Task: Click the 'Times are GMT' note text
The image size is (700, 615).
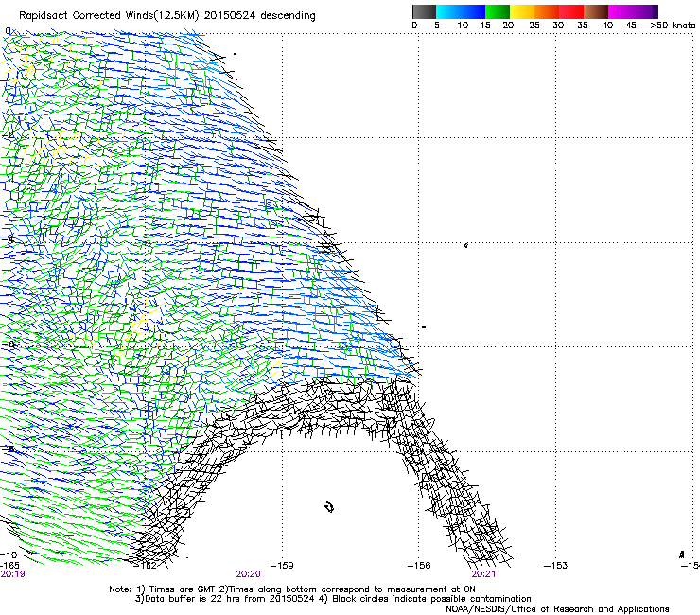Action: [x=181, y=589]
